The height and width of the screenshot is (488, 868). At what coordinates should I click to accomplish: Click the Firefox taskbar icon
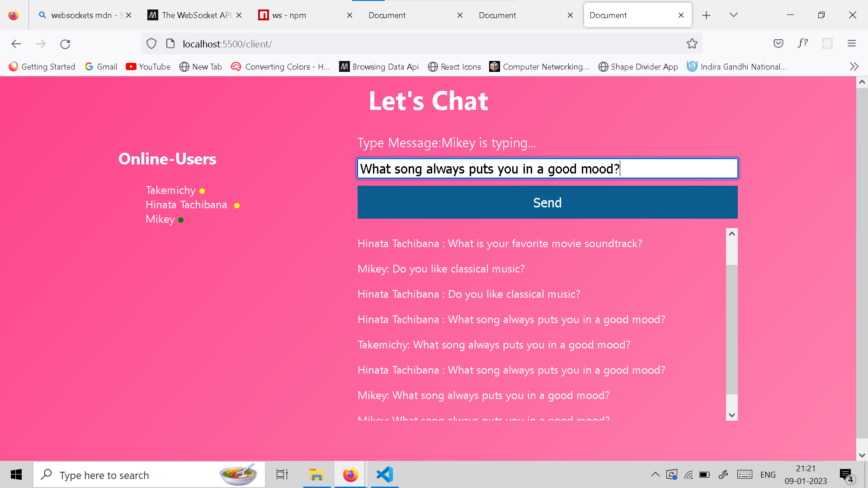pyautogui.click(x=350, y=474)
